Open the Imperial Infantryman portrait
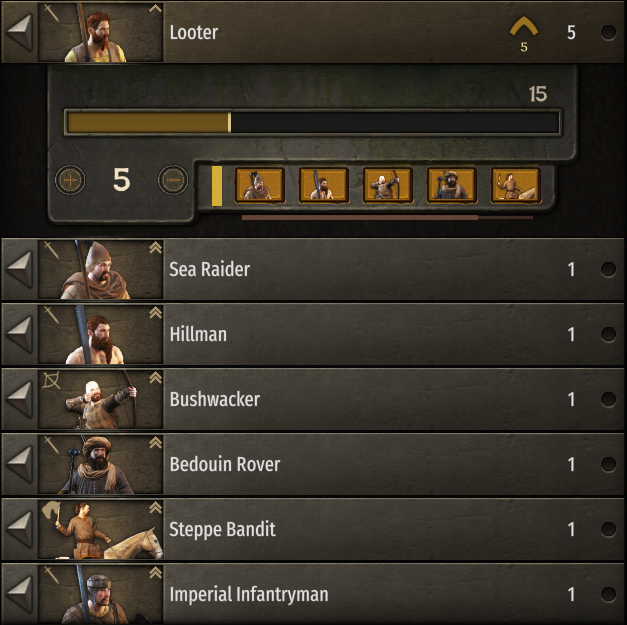The image size is (627, 625). coord(100,594)
